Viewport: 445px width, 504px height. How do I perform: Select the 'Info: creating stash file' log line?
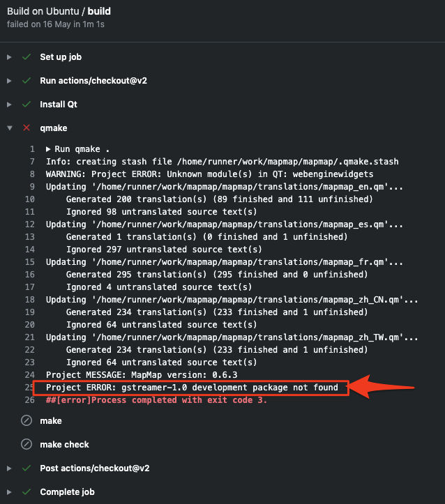[x=222, y=162]
